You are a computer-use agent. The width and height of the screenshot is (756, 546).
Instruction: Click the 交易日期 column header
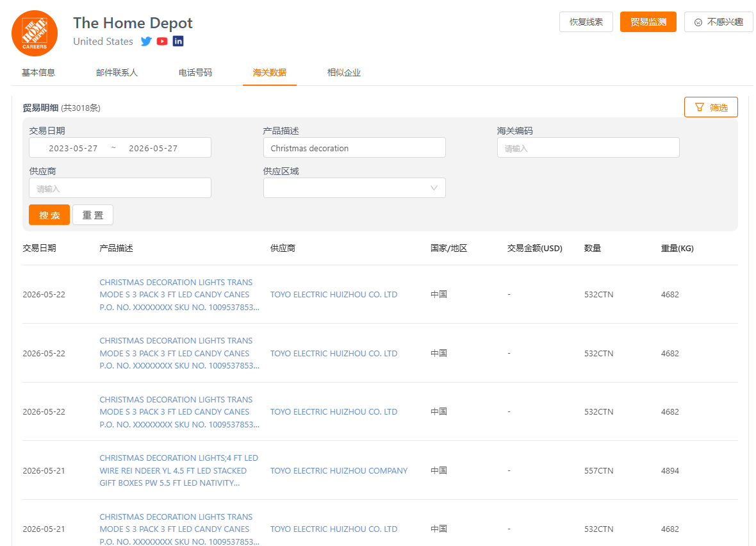pos(40,249)
